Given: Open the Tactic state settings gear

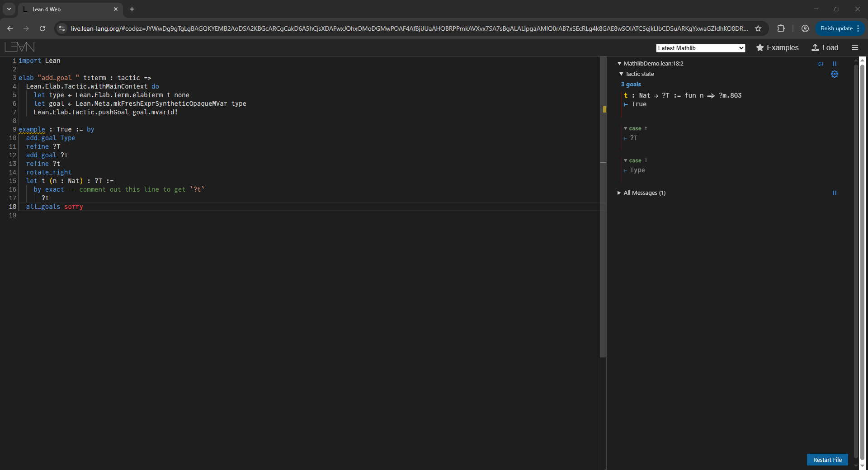Looking at the screenshot, I should [x=835, y=74].
